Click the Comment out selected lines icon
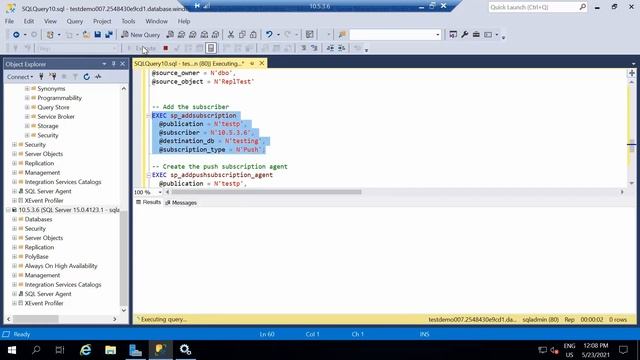Screen dimensions: 640x360 pos(303,48)
